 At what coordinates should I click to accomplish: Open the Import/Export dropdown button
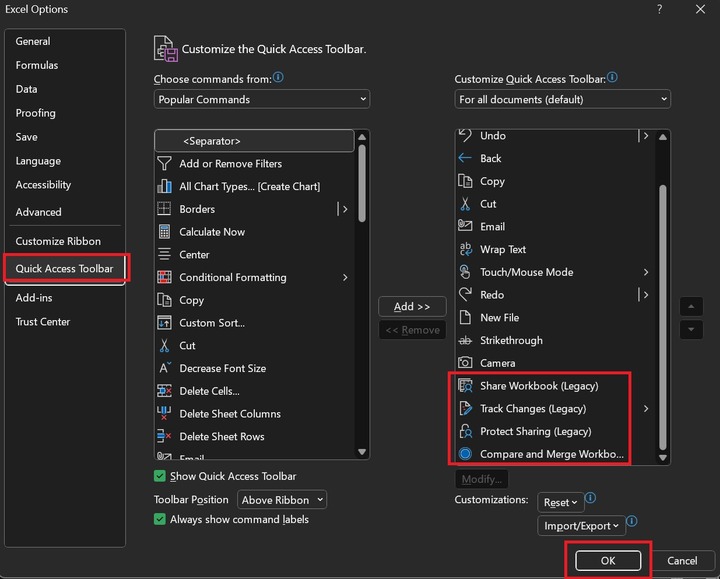click(x=581, y=525)
